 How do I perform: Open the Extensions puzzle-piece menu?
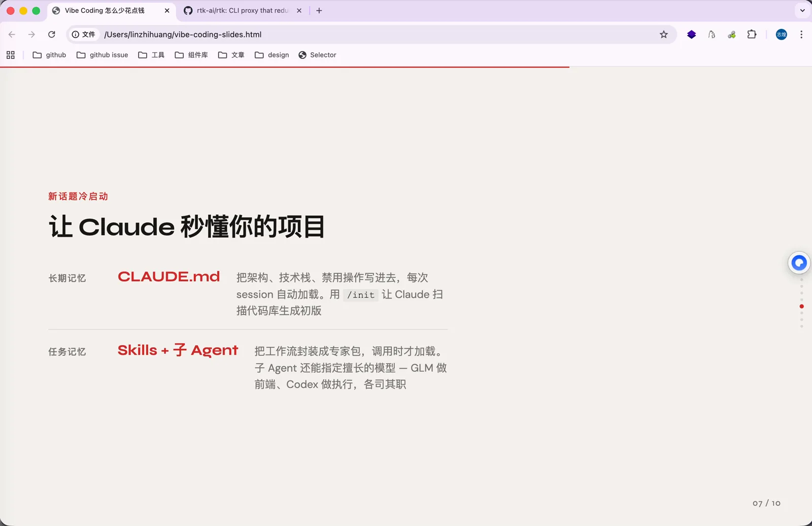752,35
